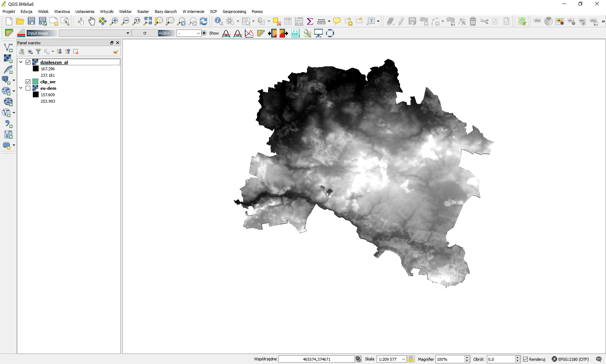The image size is (606, 364).
Task: Click black swatch next to 167.296
Action: point(36,68)
